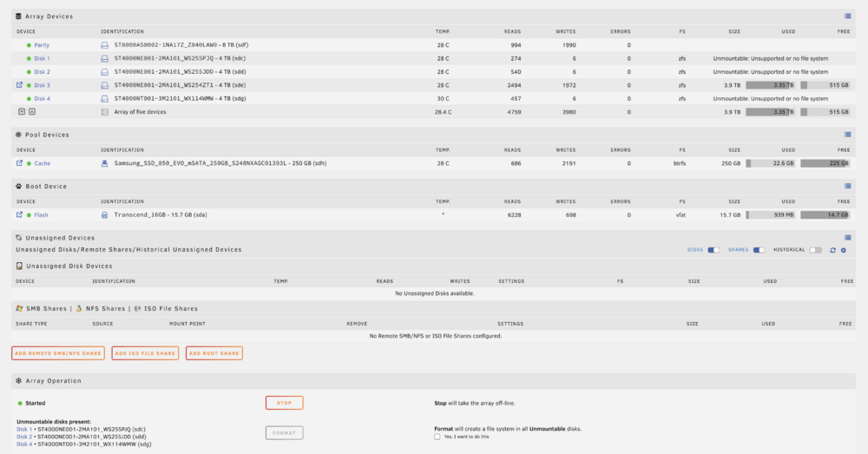Open Disk 1 link under Unmountable disks
This screenshot has height=454, width=868.
coord(24,429)
